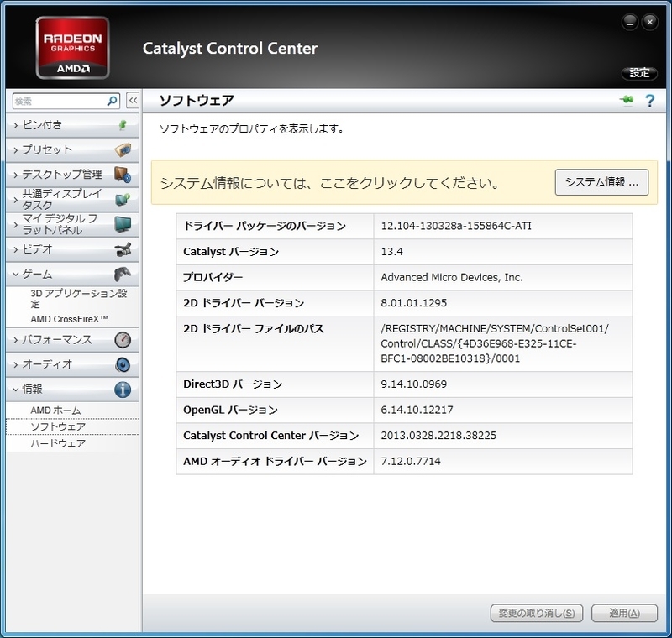Click OpenGL version 6.14.10.12217
The width and height of the screenshot is (672, 638).
coord(417,410)
